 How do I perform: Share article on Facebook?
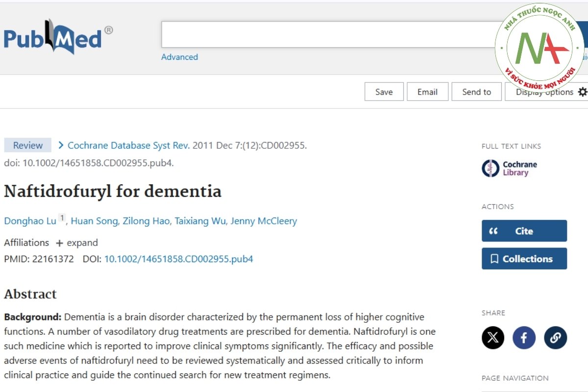[524, 338]
